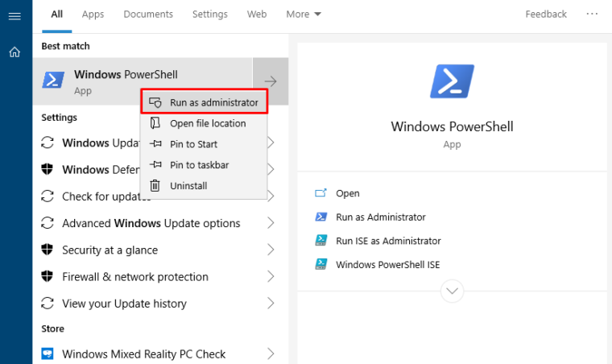The width and height of the screenshot is (612, 364).
Task: Click the shield icon beside Windows Defender
Action: pyautogui.click(x=48, y=169)
